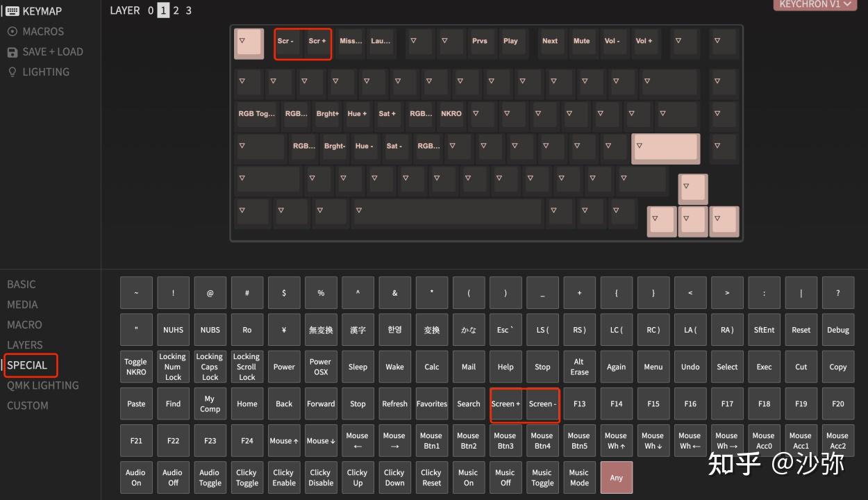
Task: Click the Esc key on keyboard layout
Action: [249, 43]
